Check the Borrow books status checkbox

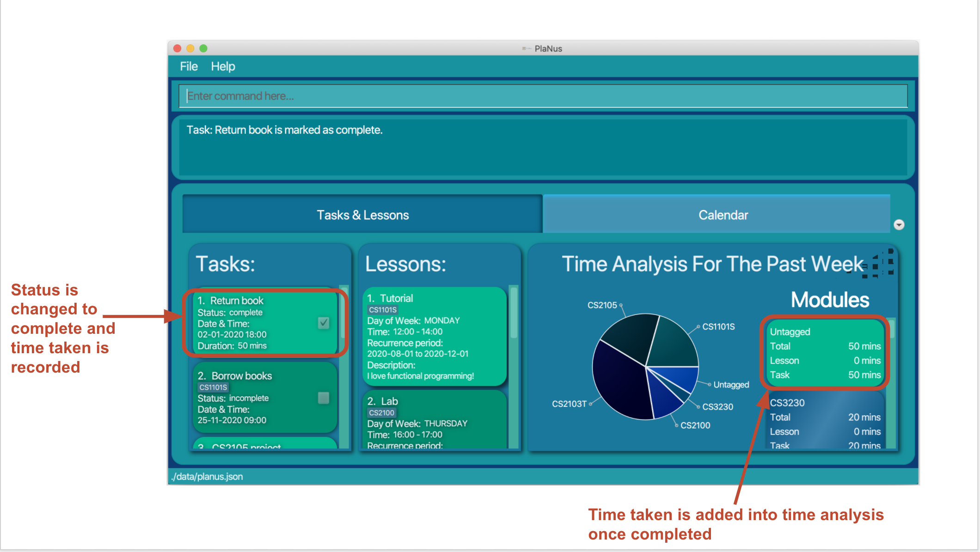tap(324, 398)
